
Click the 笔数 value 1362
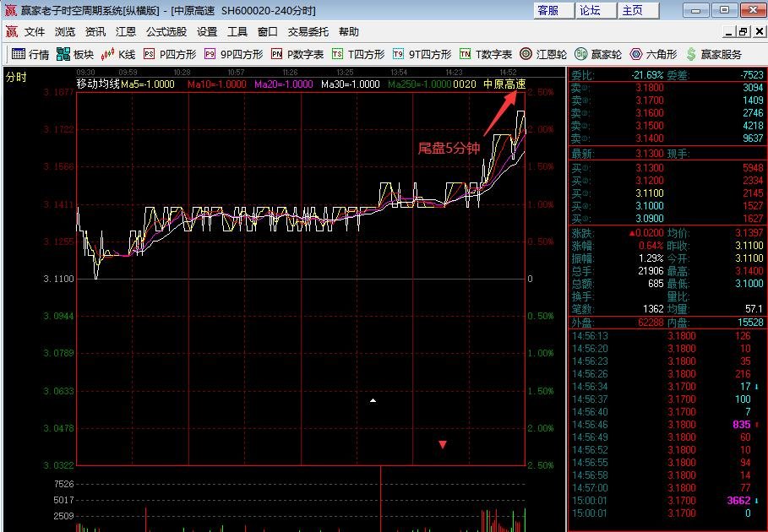click(x=653, y=309)
